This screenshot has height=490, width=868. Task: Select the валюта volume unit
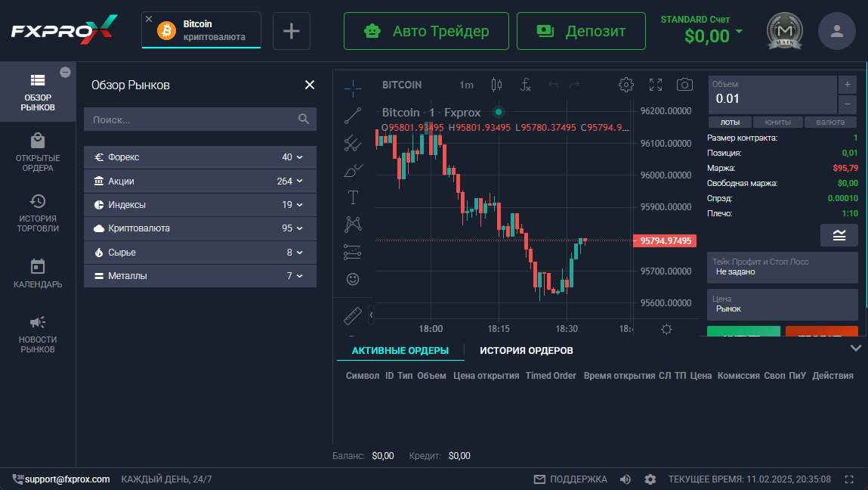pyautogui.click(x=830, y=122)
